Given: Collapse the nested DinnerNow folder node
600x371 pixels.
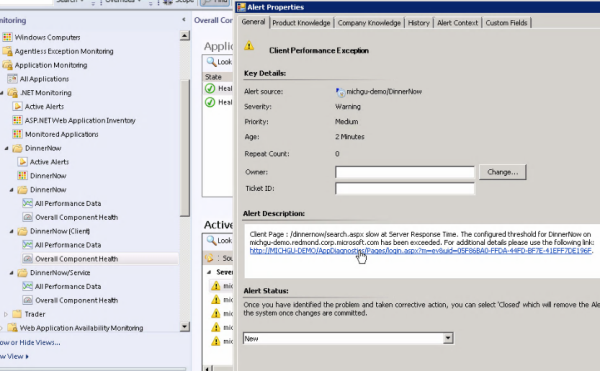Looking at the screenshot, I should 11,190.
